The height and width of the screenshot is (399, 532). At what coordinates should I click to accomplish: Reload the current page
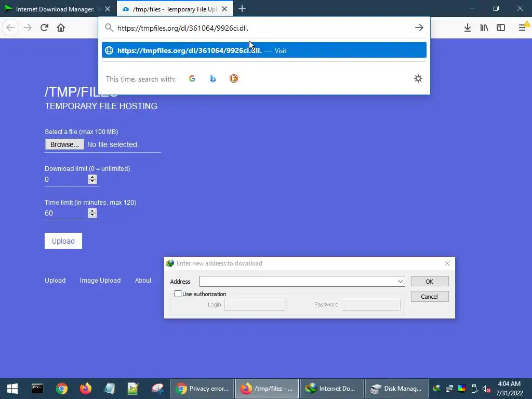pos(44,28)
